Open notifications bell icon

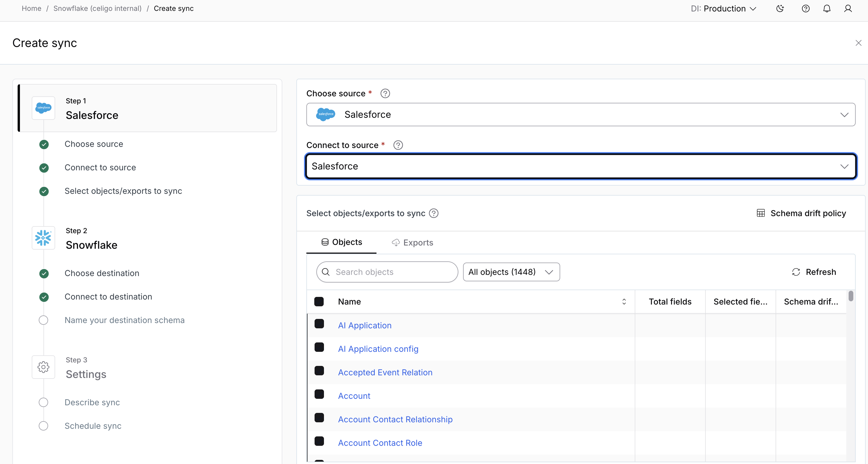[827, 9]
